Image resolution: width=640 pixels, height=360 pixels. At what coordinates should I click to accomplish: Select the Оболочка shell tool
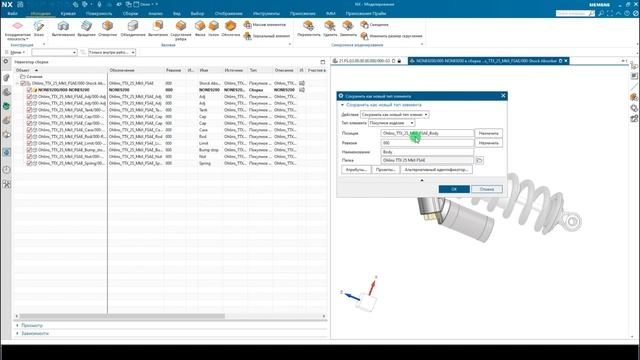coord(231,29)
